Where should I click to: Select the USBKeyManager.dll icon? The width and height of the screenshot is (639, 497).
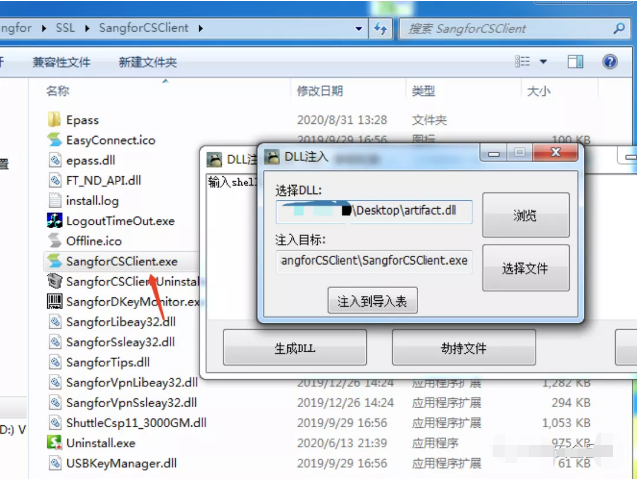point(55,463)
